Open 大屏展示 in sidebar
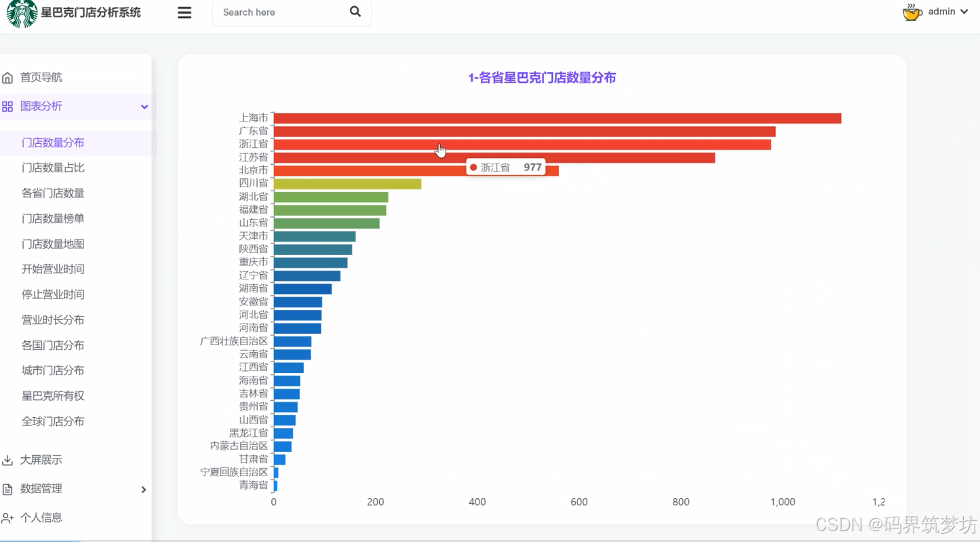 point(41,460)
